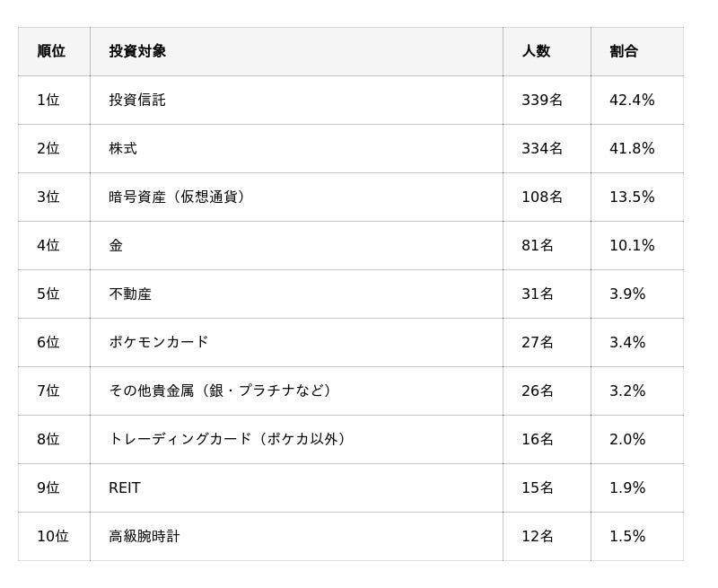The image size is (718, 588).
Task: Click the 人数 column header
Action: point(536,51)
